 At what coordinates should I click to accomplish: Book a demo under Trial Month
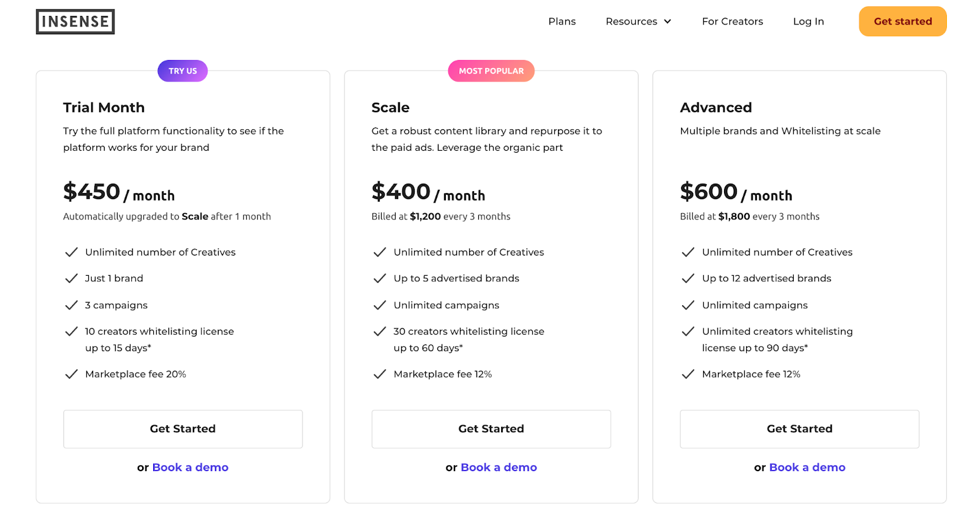coord(190,467)
